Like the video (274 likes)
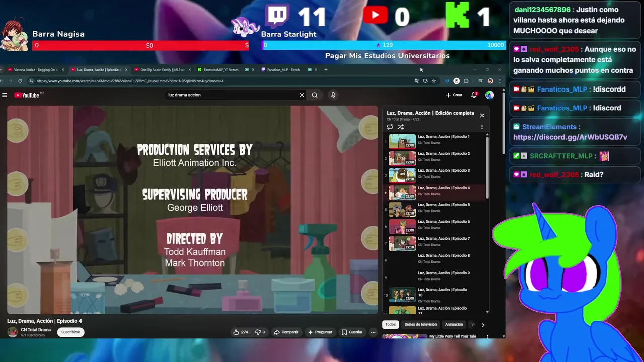The image size is (644, 362). pos(241,332)
